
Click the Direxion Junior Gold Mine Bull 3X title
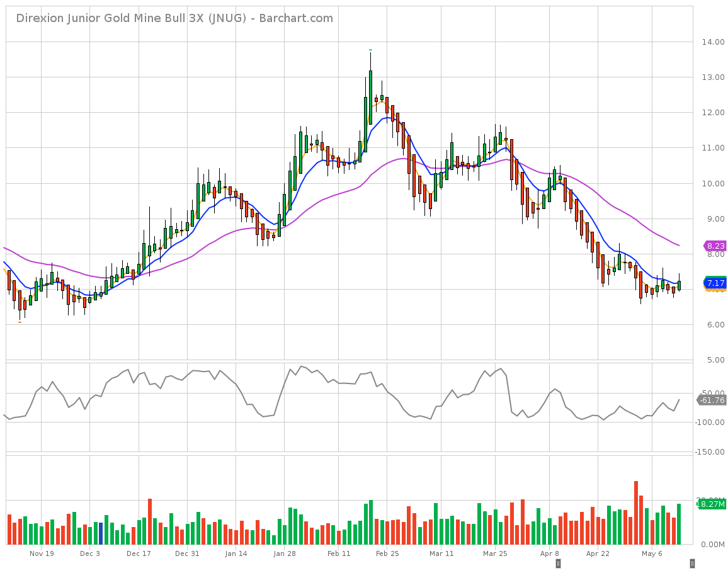pos(101,18)
